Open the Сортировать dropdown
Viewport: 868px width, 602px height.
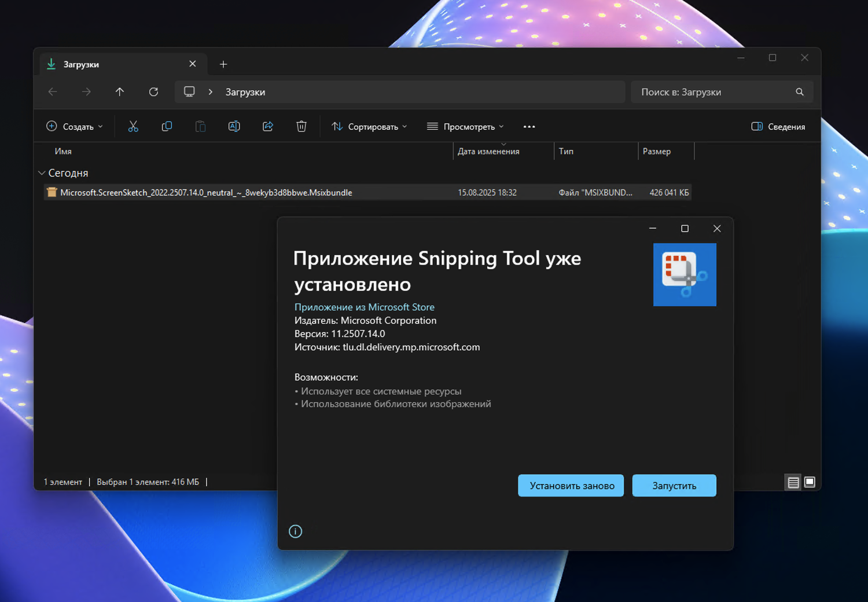tap(369, 127)
